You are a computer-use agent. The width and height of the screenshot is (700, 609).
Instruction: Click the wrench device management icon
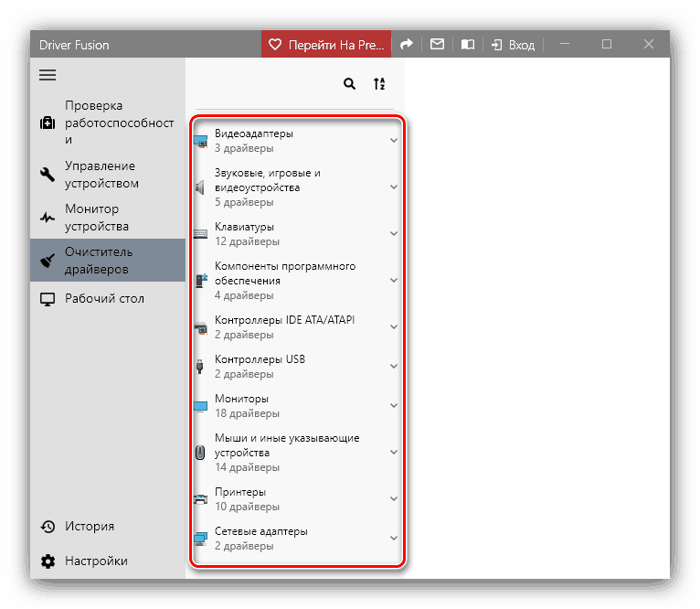tap(48, 175)
